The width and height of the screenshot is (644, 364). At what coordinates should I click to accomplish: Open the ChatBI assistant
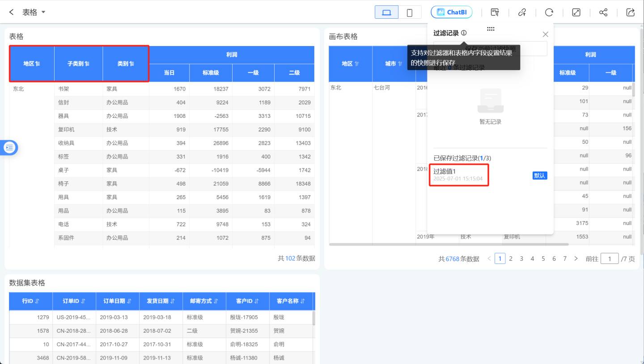451,12
